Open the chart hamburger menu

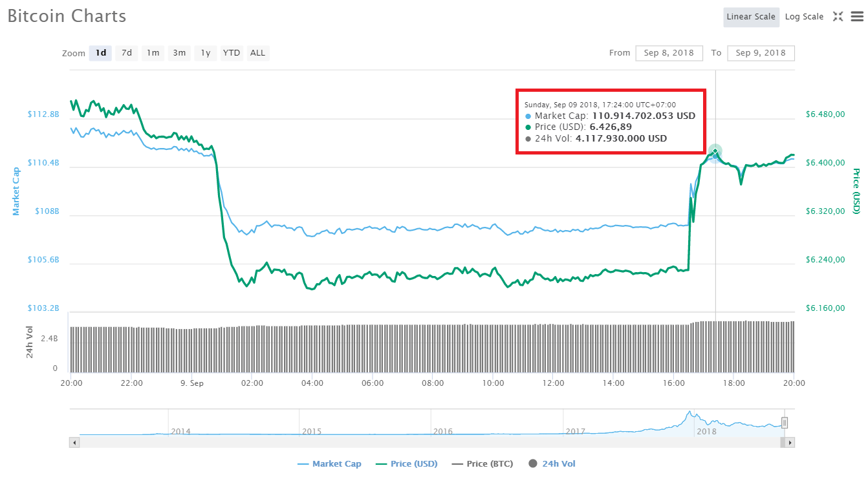tap(857, 17)
